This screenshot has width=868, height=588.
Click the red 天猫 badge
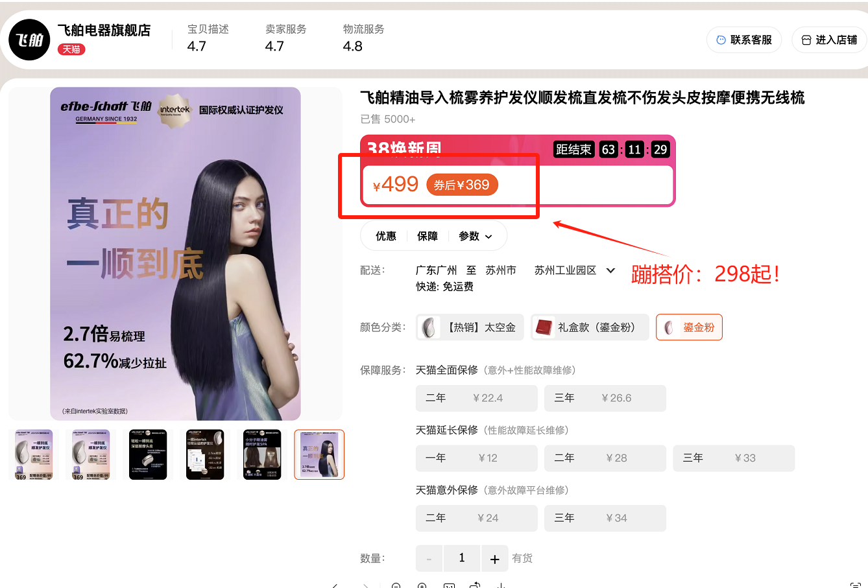click(x=71, y=49)
